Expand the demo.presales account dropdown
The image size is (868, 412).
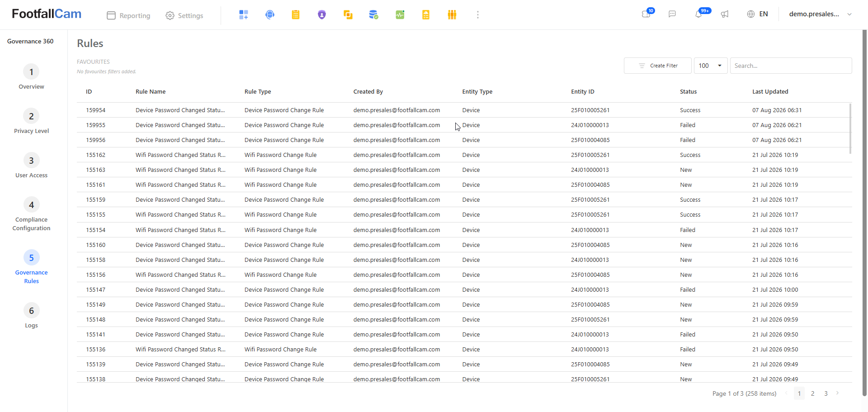click(821, 14)
